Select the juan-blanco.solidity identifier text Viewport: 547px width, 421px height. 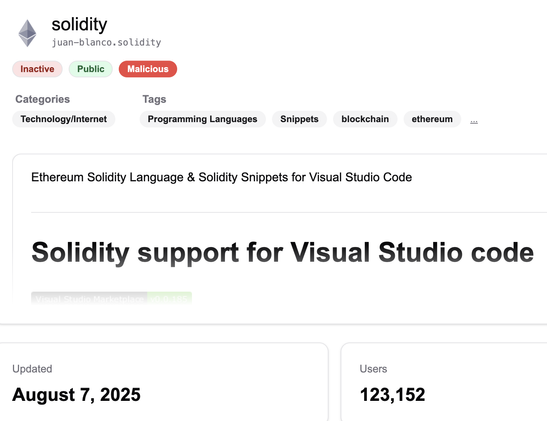point(106,43)
